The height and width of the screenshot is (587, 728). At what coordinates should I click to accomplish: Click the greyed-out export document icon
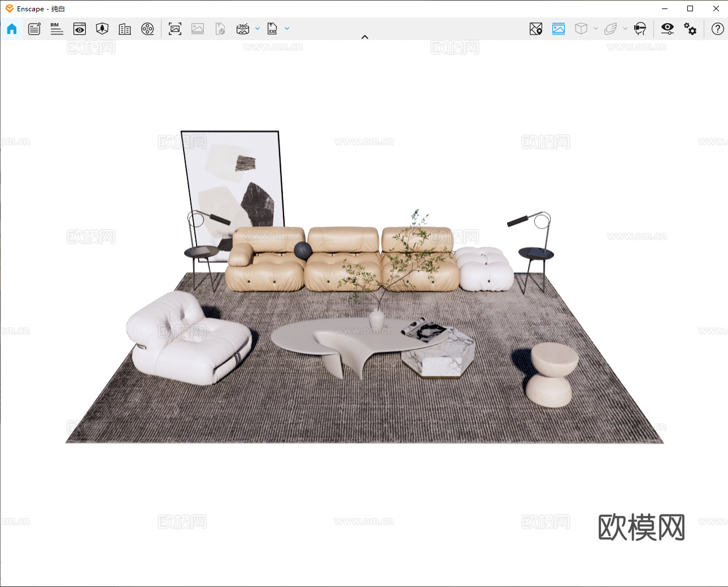click(x=220, y=29)
